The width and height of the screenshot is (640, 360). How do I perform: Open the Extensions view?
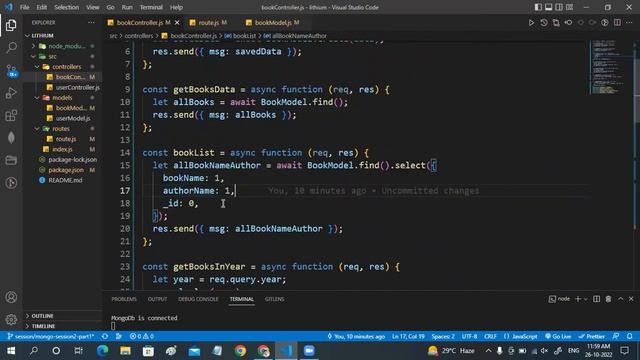click(11, 116)
